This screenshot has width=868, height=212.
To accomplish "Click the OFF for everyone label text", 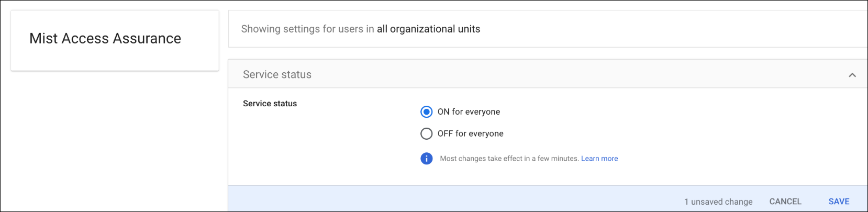I will (x=470, y=133).
